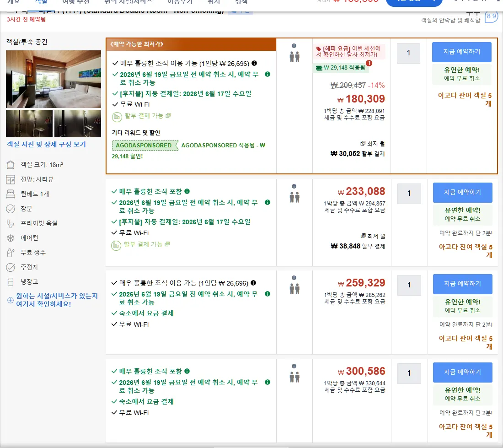Open the right bathroom shower photo thumbnail

(78, 124)
